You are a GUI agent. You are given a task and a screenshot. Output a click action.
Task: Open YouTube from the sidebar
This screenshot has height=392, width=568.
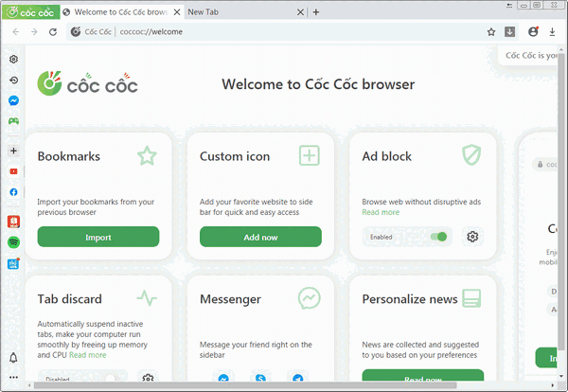14,171
